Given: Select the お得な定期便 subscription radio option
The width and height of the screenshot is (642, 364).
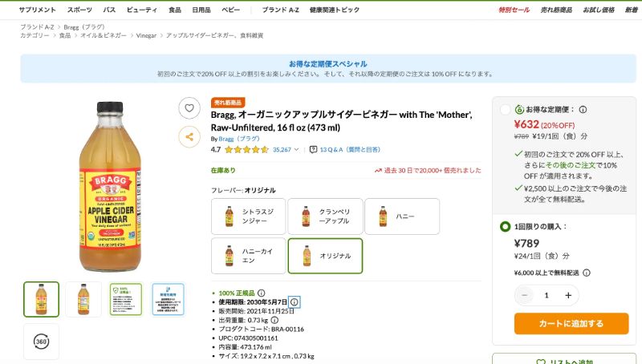Looking at the screenshot, I should (505, 110).
